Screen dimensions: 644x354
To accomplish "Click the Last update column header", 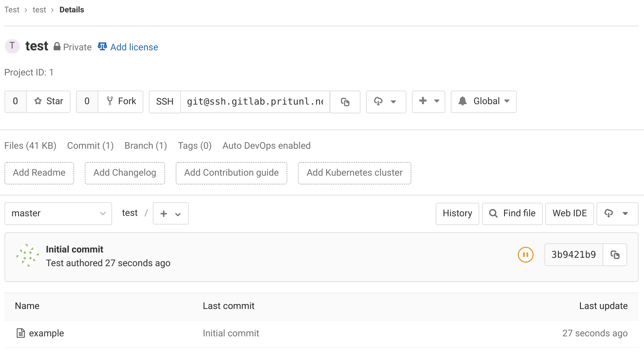I will (x=603, y=306).
